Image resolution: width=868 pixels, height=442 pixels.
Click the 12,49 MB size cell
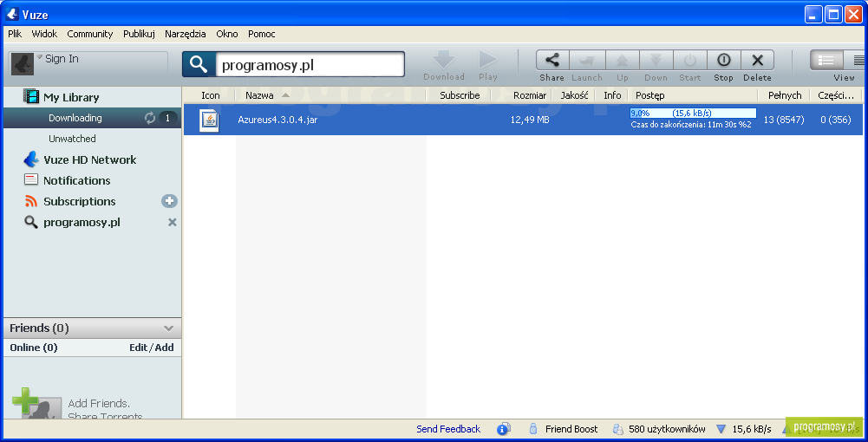(530, 120)
